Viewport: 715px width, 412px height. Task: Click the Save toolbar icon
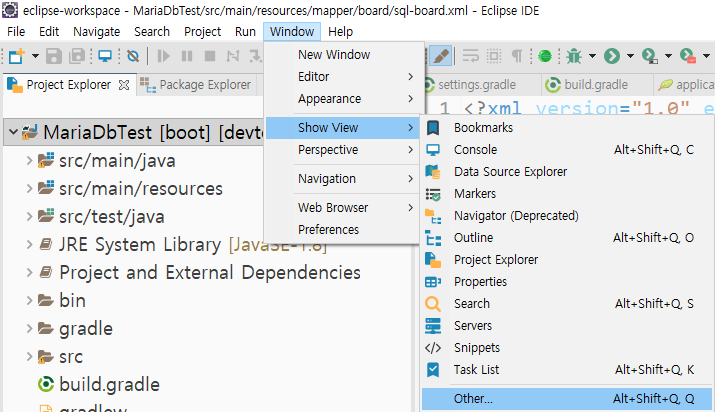pos(54,57)
